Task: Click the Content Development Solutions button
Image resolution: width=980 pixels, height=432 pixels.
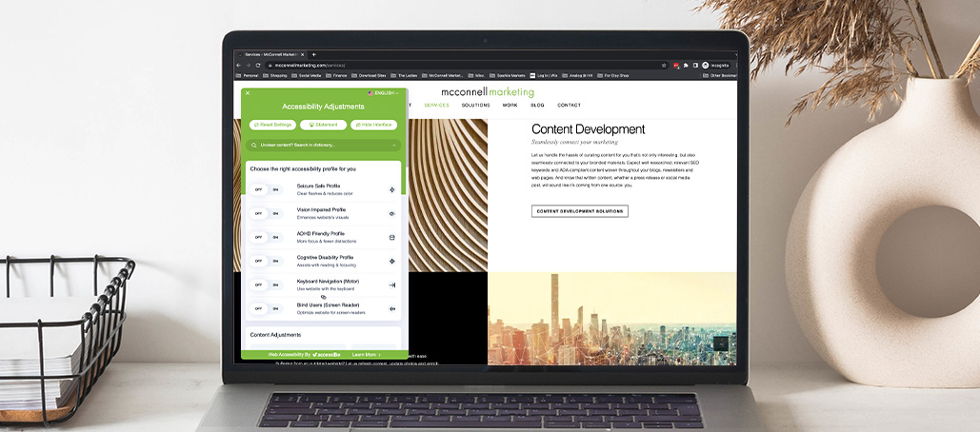Action: click(x=579, y=211)
